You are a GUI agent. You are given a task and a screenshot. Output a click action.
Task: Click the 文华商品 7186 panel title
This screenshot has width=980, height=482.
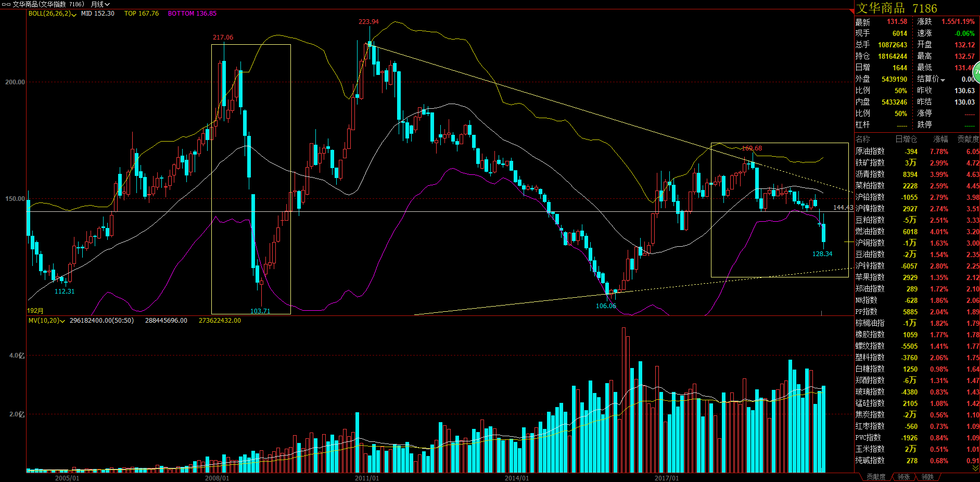pyautogui.click(x=897, y=8)
